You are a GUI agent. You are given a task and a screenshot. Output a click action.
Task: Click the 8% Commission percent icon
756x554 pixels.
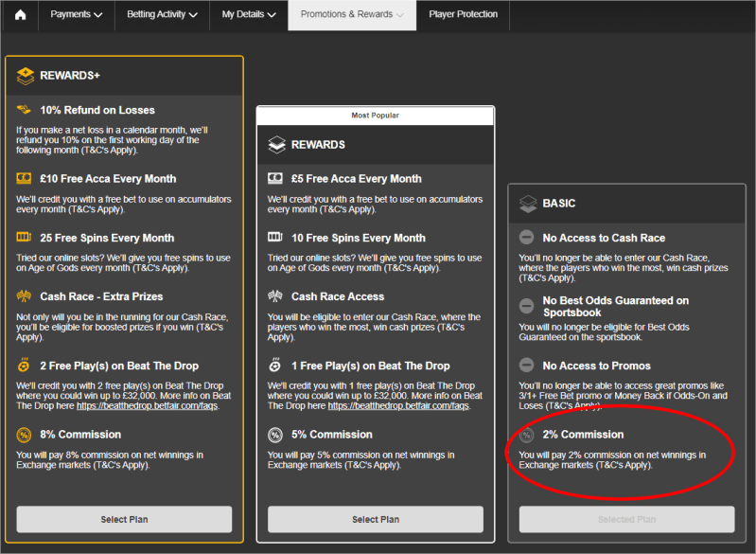point(25,435)
